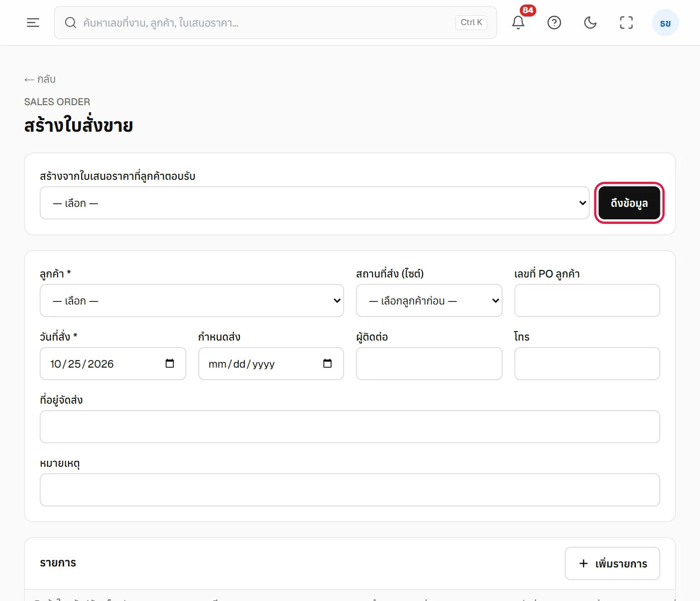The width and height of the screenshot is (700, 601).
Task: Click the สร้างใบสั่งขาย heading
Action: [79, 125]
